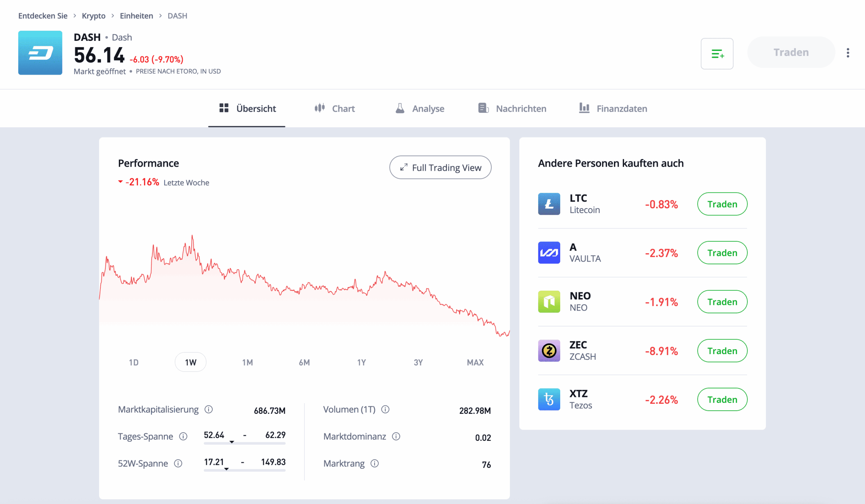Image resolution: width=865 pixels, height=504 pixels.
Task: Click the VAULTA logo icon
Action: coord(549,253)
